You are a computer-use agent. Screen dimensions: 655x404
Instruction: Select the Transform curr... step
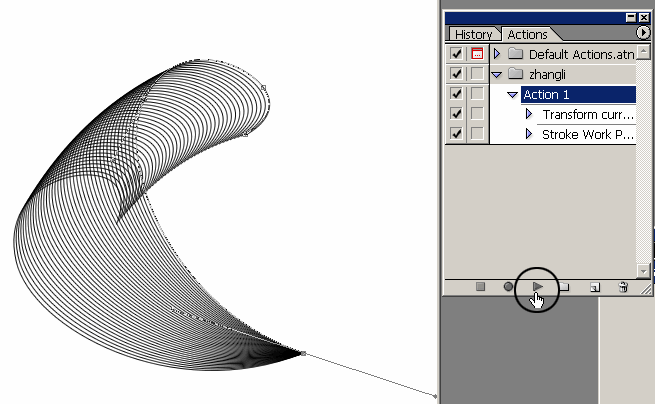[588, 114]
